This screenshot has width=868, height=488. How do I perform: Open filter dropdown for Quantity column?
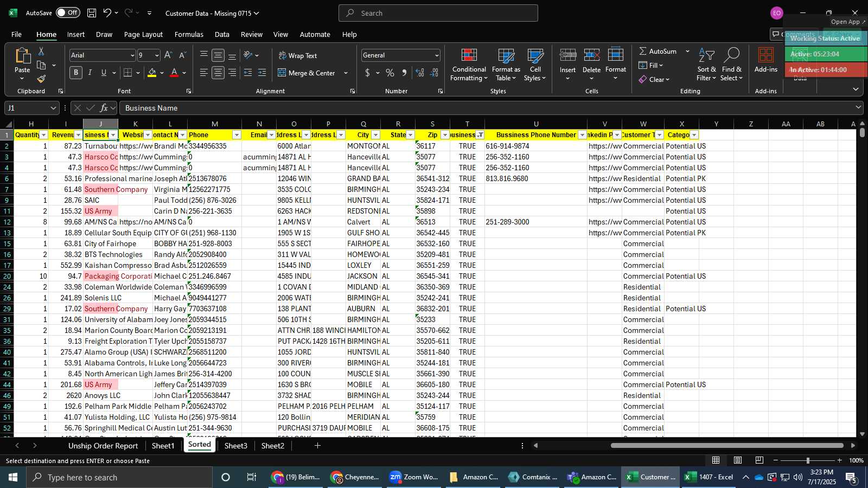(x=44, y=135)
